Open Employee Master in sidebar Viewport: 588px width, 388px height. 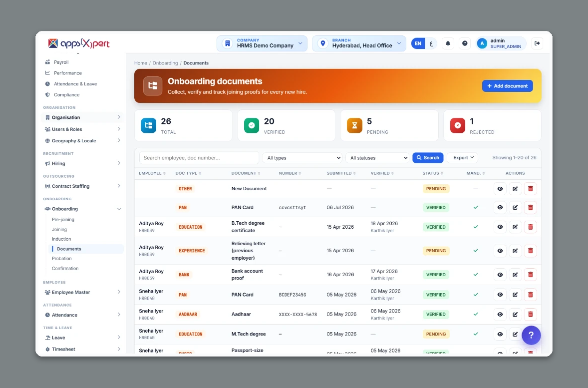click(82, 292)
